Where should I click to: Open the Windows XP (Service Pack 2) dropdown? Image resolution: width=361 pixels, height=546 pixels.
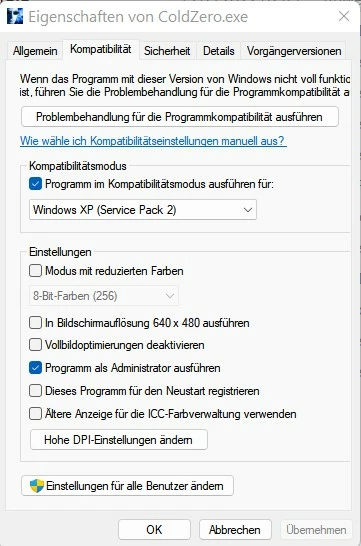point(143,210)
